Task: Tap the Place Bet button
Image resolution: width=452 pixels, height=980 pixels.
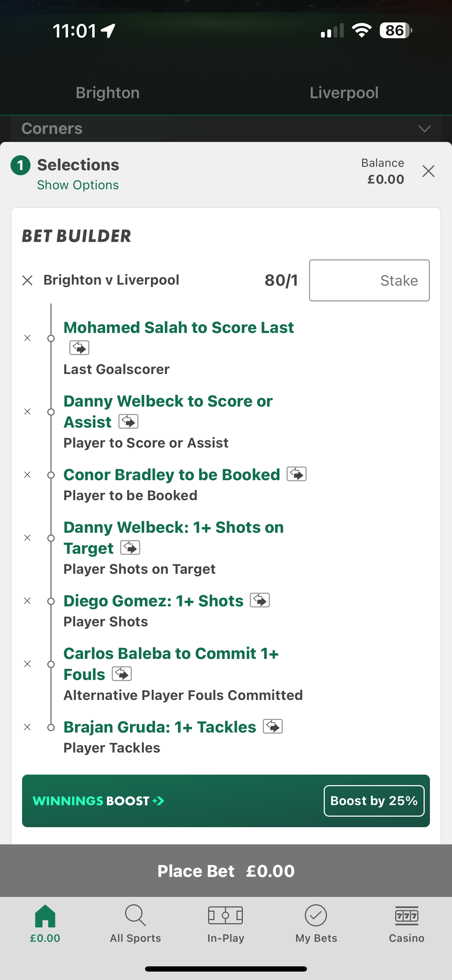Action: pyautogui.click(x=226, y=871)
